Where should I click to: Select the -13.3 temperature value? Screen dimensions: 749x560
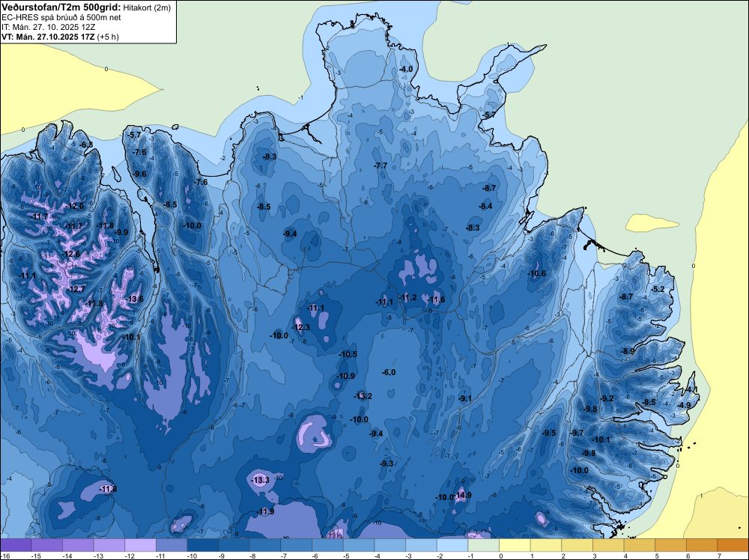(x=261, y=480)
